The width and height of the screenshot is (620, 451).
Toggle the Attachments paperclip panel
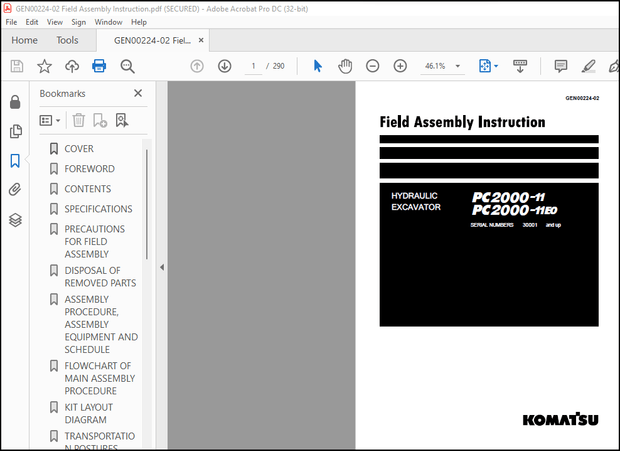tap(15, 189)
